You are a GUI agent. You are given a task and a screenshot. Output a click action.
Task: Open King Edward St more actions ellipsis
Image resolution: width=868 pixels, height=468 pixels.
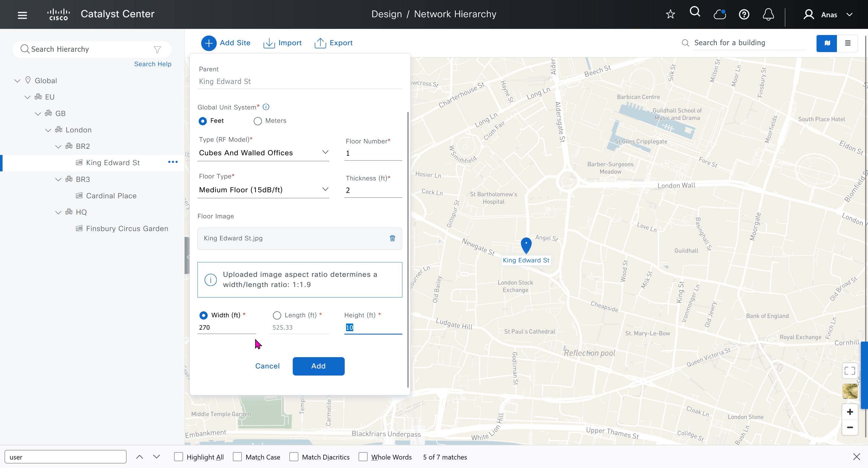click(x=173, y=162)
